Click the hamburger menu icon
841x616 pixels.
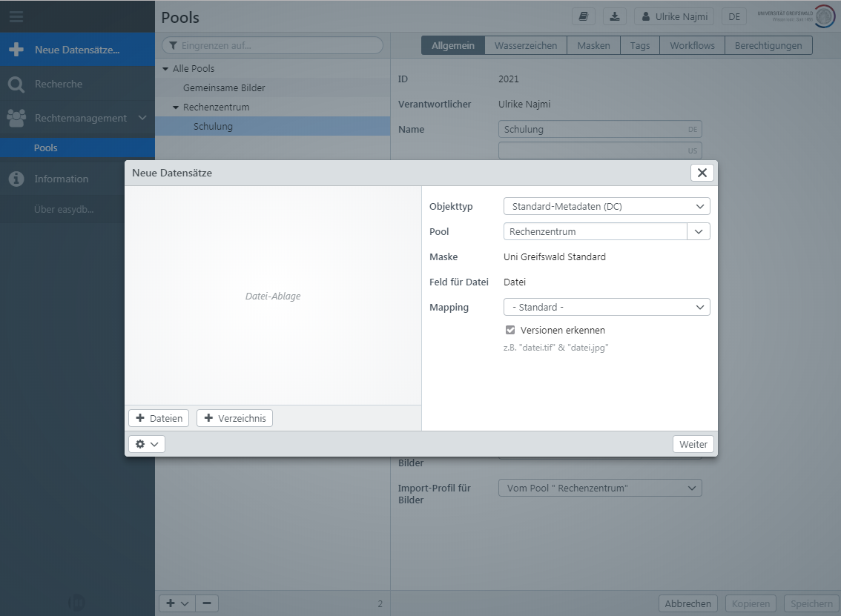click(16, 16)
